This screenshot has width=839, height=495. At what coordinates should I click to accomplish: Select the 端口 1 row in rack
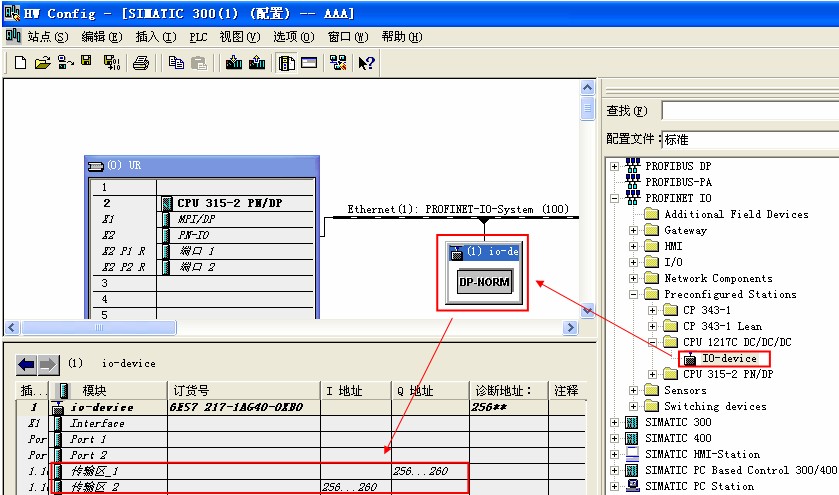[202, 251]
